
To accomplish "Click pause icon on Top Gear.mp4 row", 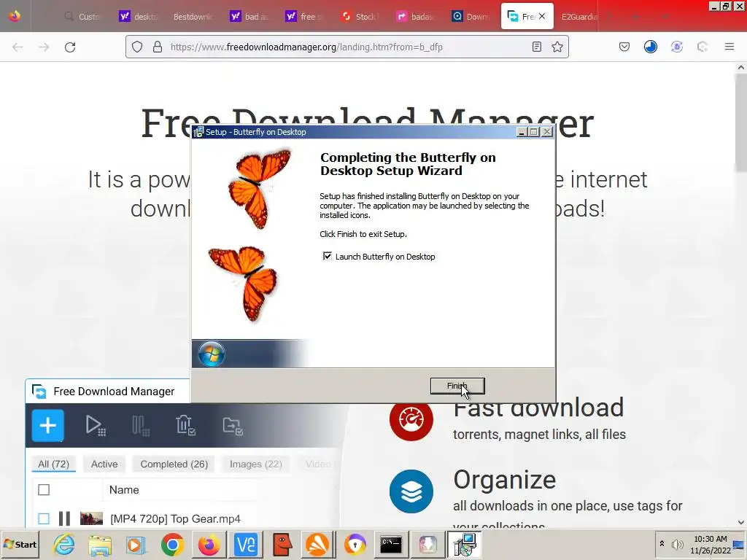I will (x=64, y=518).
